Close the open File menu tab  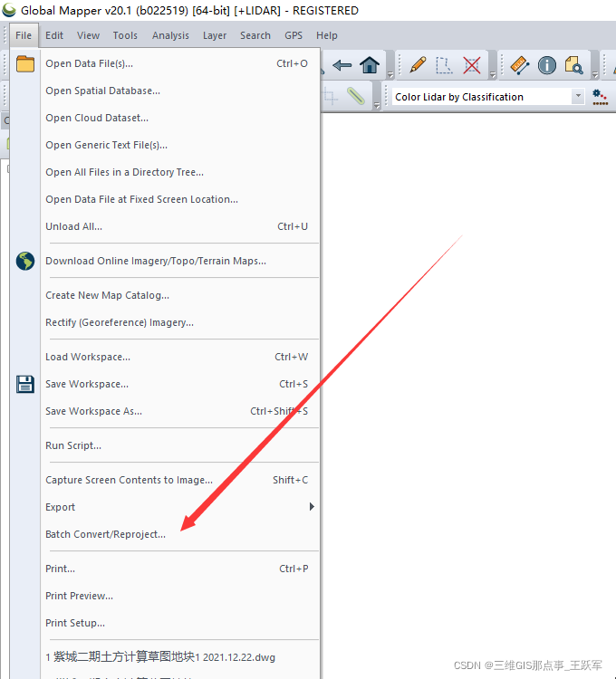coord(24,35)
